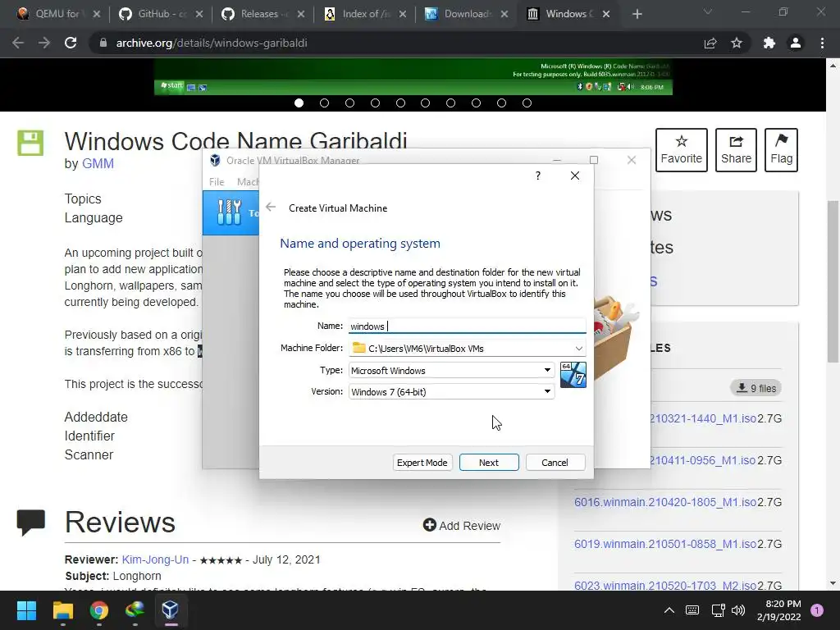Open the clock showing 8:20 PM
Screen dimensions: 840x630
coord(779,610)
